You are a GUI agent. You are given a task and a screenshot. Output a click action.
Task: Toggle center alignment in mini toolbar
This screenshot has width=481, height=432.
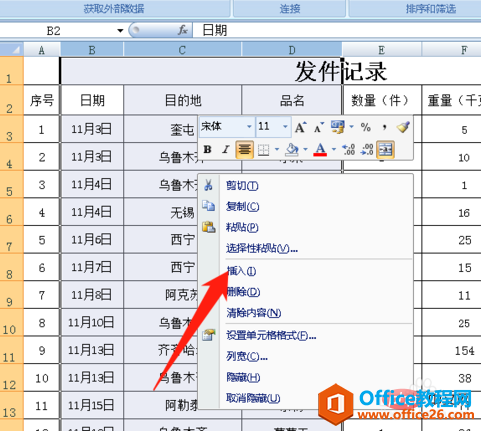click(x=244, y=149)
